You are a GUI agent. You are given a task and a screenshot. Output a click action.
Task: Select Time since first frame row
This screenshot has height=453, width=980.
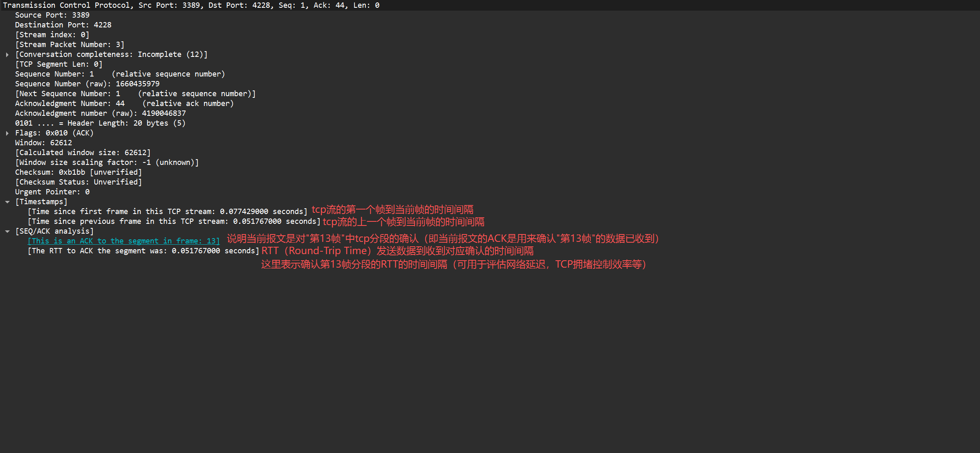pos(167,212)
